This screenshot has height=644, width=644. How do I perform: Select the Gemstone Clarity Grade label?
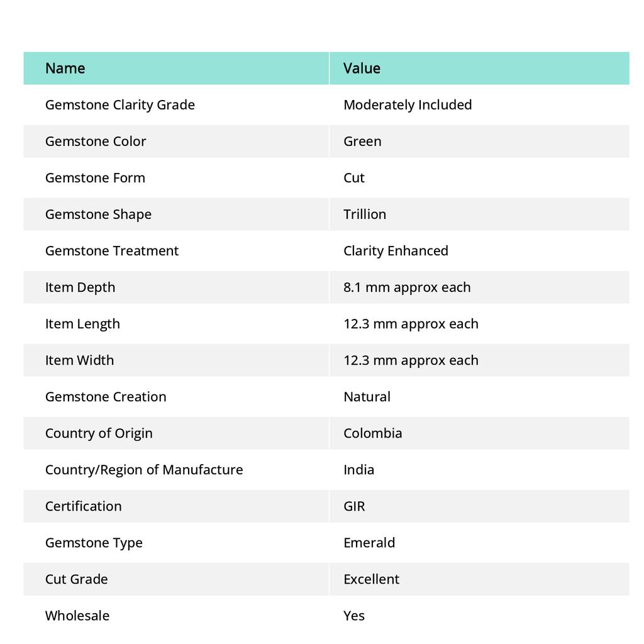[x=120, y=104]
